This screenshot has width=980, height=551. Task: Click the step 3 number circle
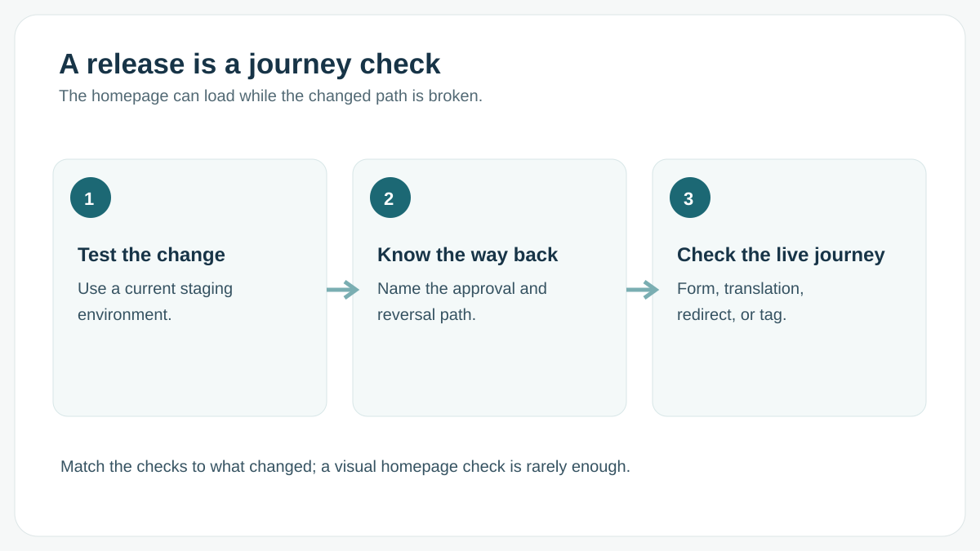pos(690,198)
